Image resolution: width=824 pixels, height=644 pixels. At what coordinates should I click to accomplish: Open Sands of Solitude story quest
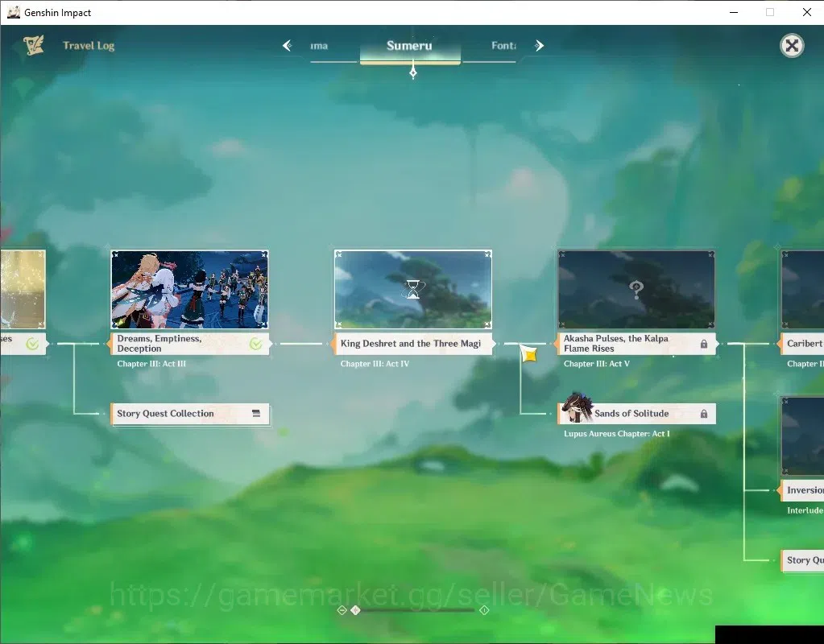pos(636,414)
